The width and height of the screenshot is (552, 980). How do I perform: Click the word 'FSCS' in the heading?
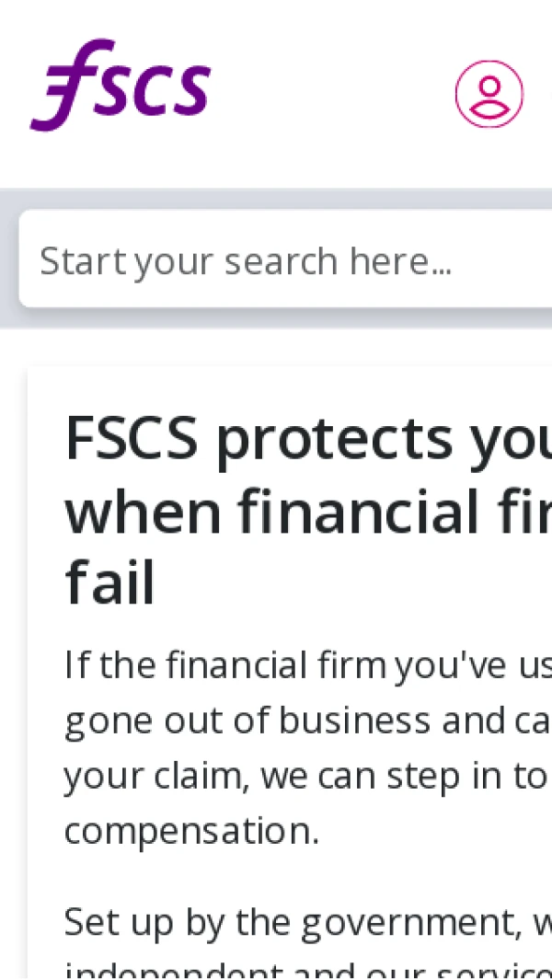pos(132,438)
